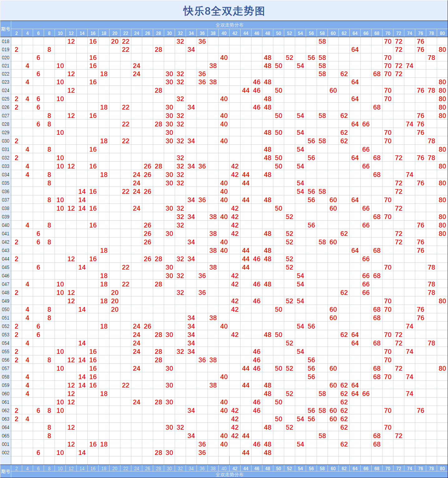Click the 60 in row 024
448x478 pixels.
(x=333, y=90)
